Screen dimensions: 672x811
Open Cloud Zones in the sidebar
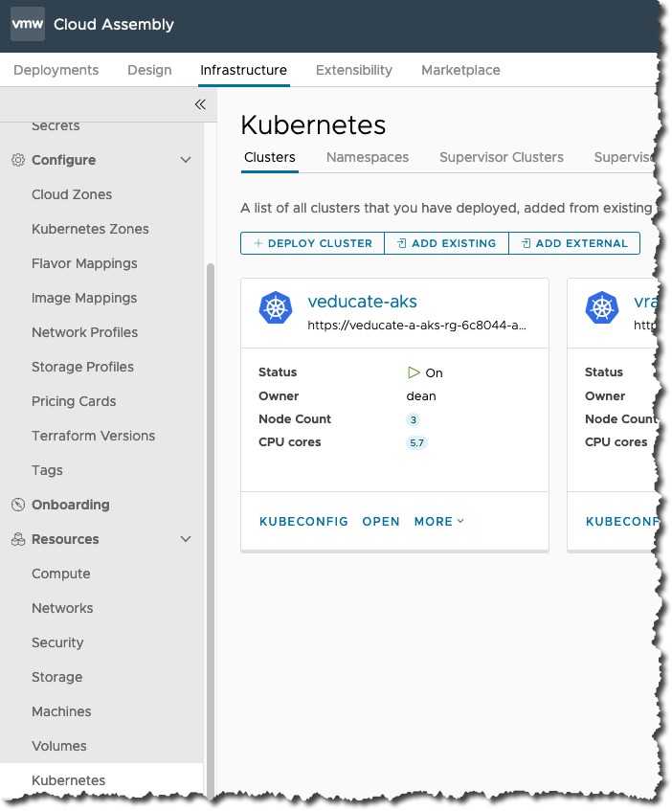click(x=72, y=194)
